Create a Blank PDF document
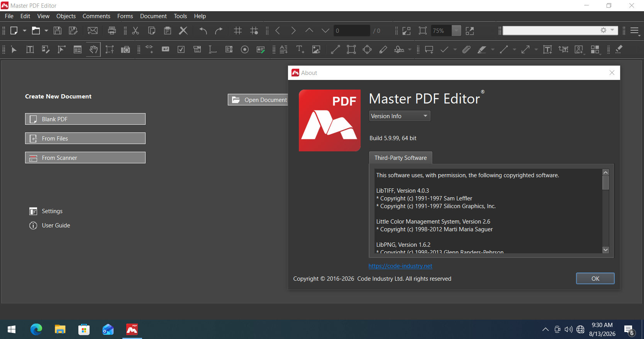 (85, 119)
